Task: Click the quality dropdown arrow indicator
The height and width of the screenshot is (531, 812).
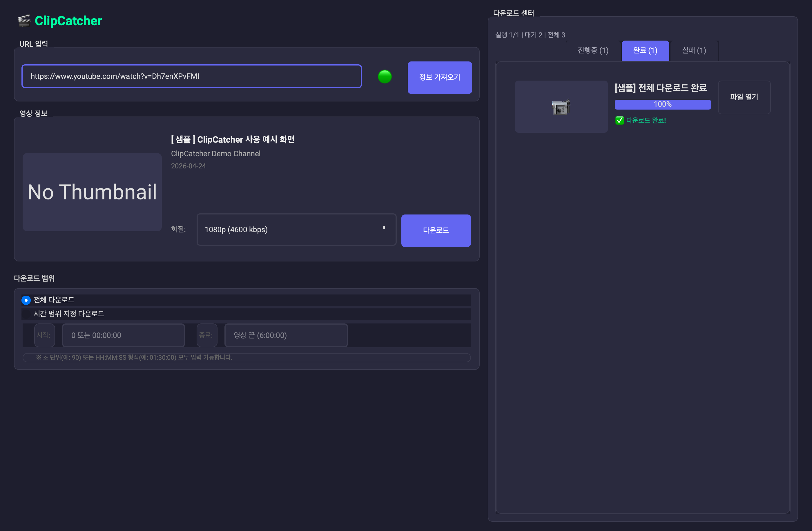Action: [384, 228]
